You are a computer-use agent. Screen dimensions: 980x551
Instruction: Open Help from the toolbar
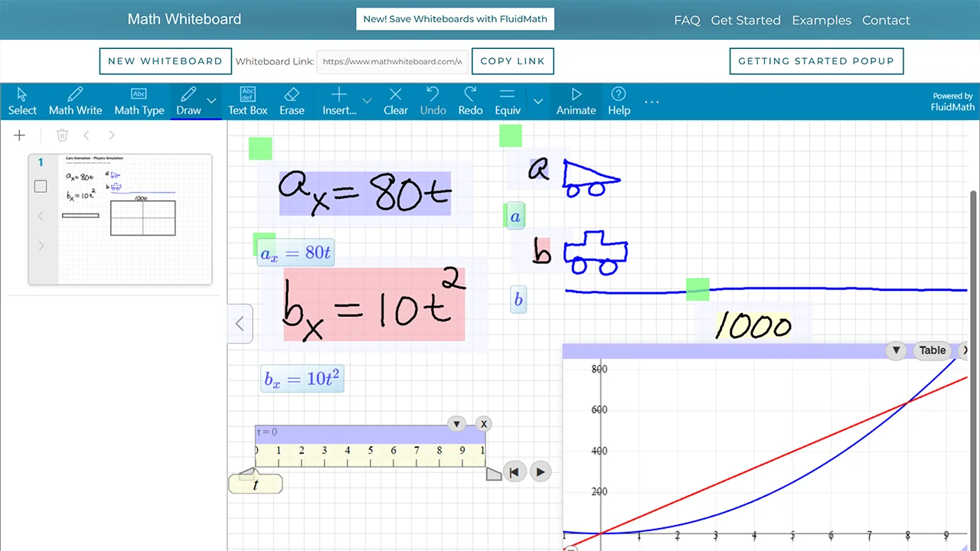[619, 101]
